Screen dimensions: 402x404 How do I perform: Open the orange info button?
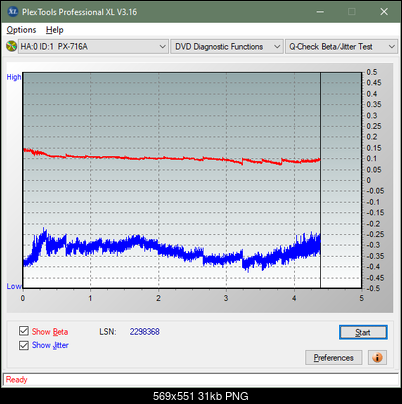coord(377,358)
